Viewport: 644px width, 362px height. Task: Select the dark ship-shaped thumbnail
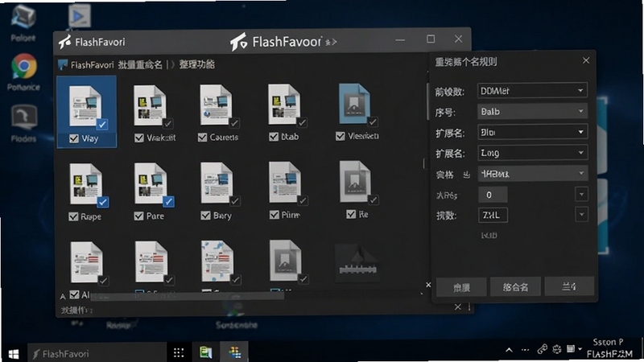click(357, 263)
